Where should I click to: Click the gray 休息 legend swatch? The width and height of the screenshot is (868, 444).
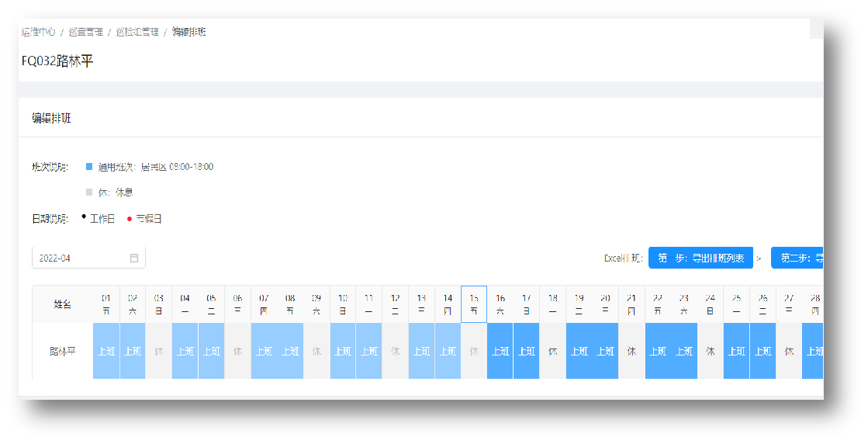pyautogui.click(x=89, y=192)
